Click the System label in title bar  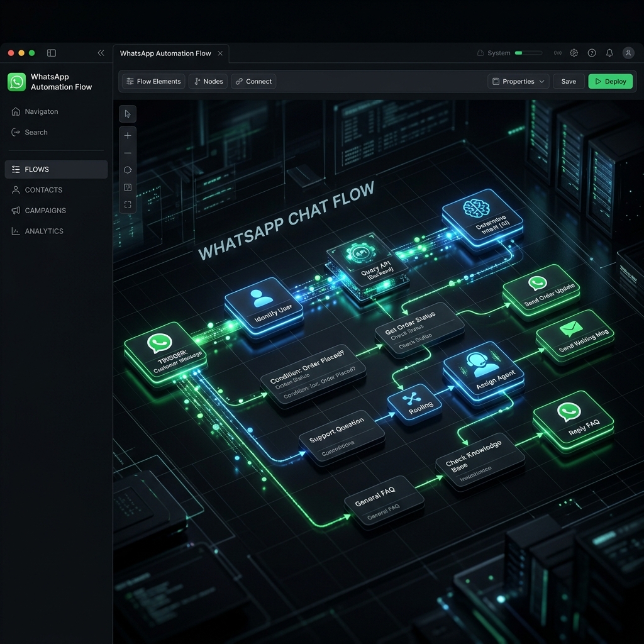499,53
